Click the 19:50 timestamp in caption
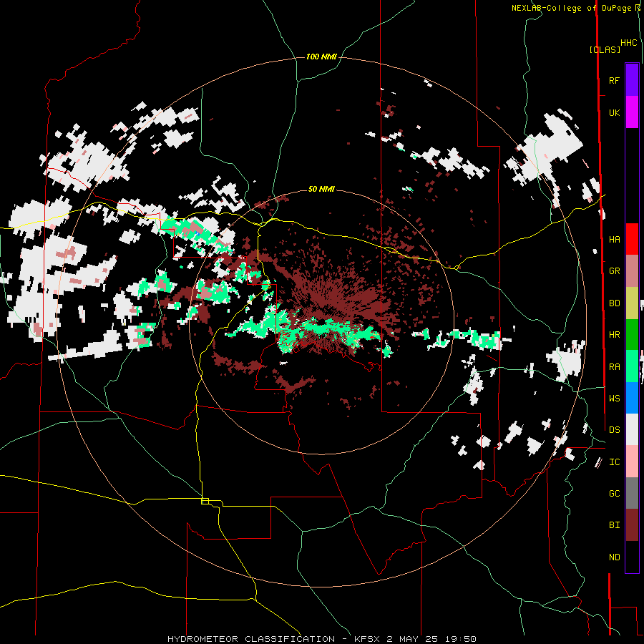Viewport: 644px width, 644px height. (462, 639)
